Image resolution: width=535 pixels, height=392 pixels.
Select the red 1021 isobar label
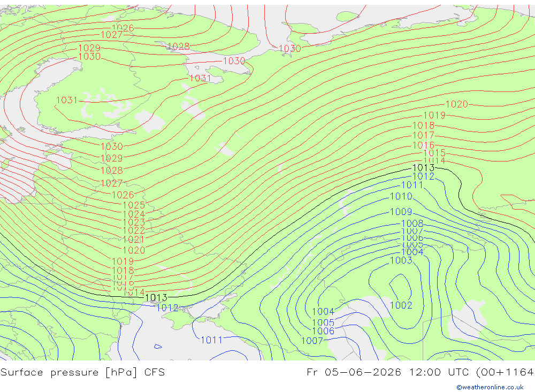point(133,240)
